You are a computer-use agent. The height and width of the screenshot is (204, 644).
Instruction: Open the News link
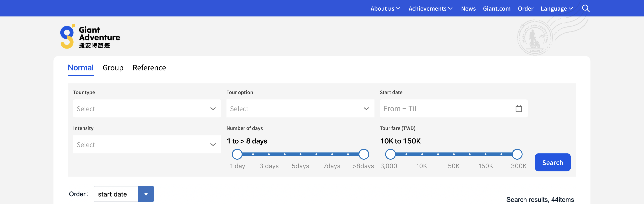pyautogui.click(x=468, y=8)
